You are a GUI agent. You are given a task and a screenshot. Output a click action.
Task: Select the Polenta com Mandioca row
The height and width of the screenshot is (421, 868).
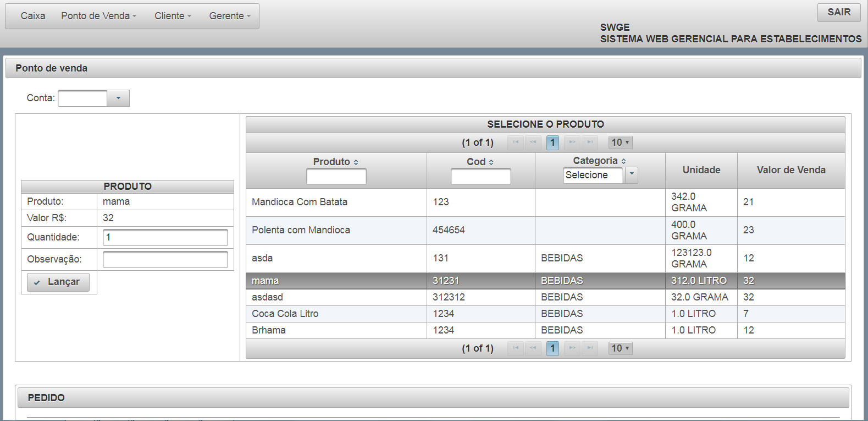545,231
